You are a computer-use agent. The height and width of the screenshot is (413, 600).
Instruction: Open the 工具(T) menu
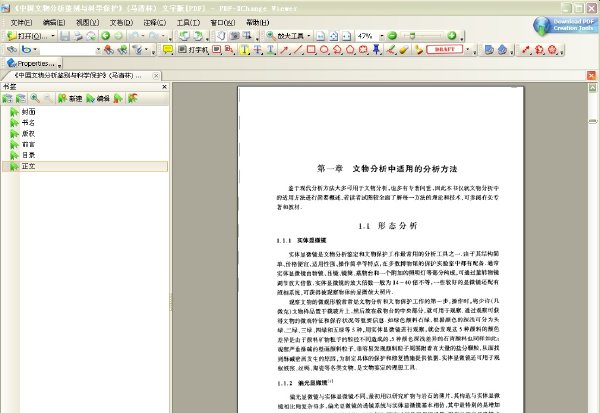pos(188,23)
